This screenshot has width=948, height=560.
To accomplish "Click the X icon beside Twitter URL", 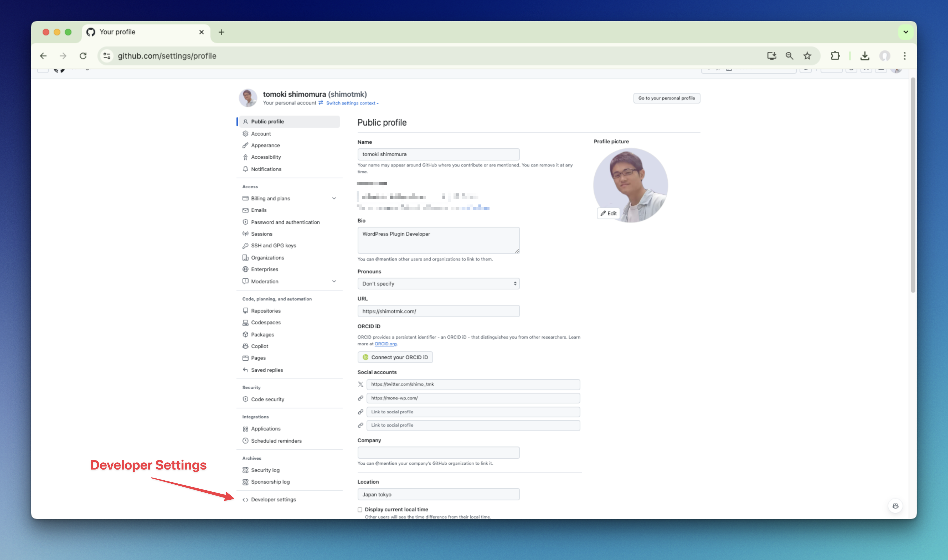I will pos(360,384).
